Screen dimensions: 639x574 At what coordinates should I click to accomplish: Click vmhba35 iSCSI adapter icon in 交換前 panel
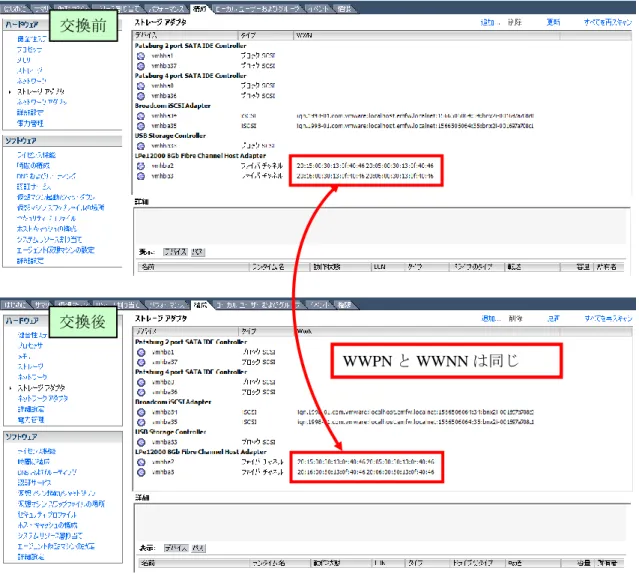pyautogui.click(x=141, y=126)
